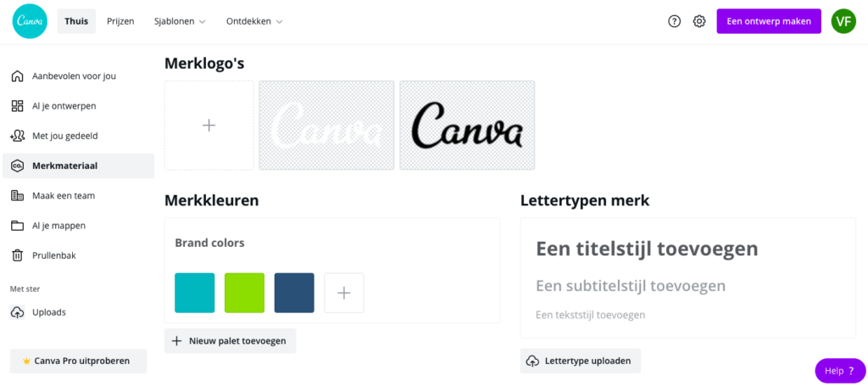Click Lettertype uploaden button
The image size is (868, 387).
(581, 361)
